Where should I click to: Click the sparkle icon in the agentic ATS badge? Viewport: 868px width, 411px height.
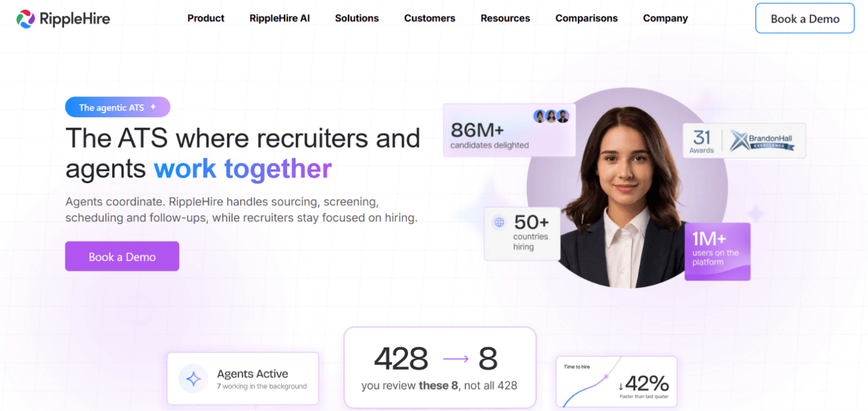coord(153,107)
